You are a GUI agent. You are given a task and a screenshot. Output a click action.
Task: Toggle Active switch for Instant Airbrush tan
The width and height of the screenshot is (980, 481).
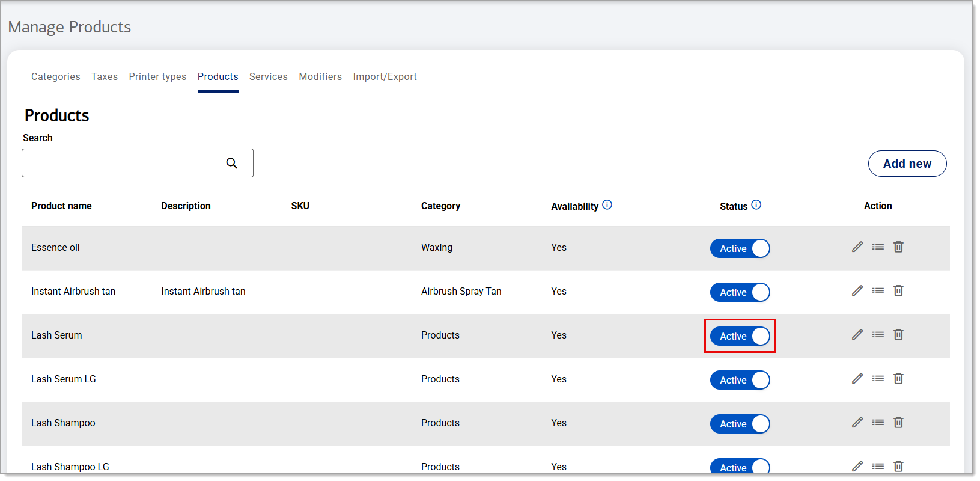pos(740,292)
